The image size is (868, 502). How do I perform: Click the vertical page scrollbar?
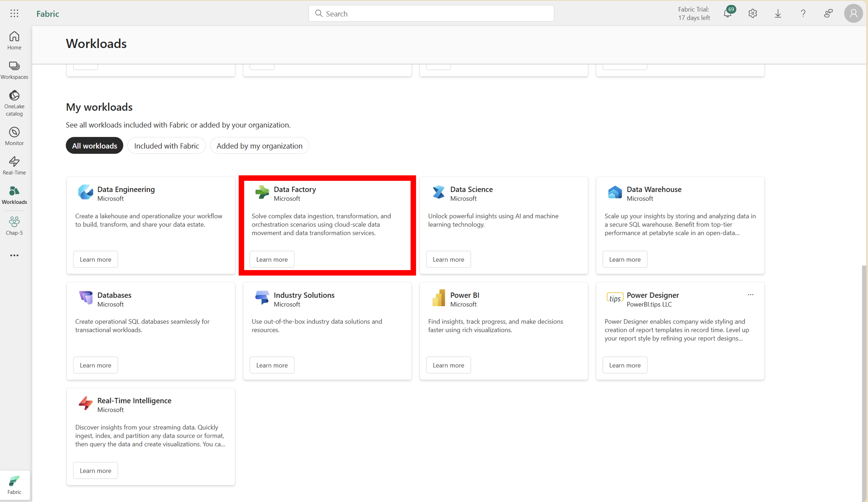coord(864,384)
